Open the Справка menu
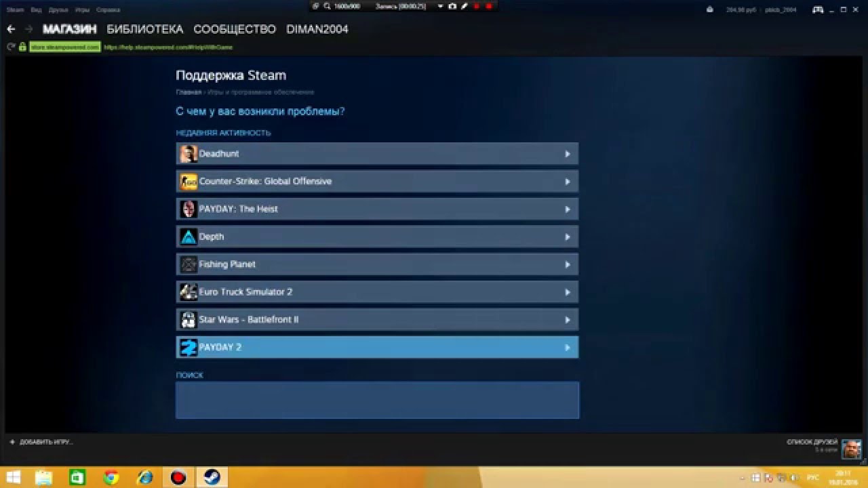Viewport: 868px width, 488px height. pos(108,10)
